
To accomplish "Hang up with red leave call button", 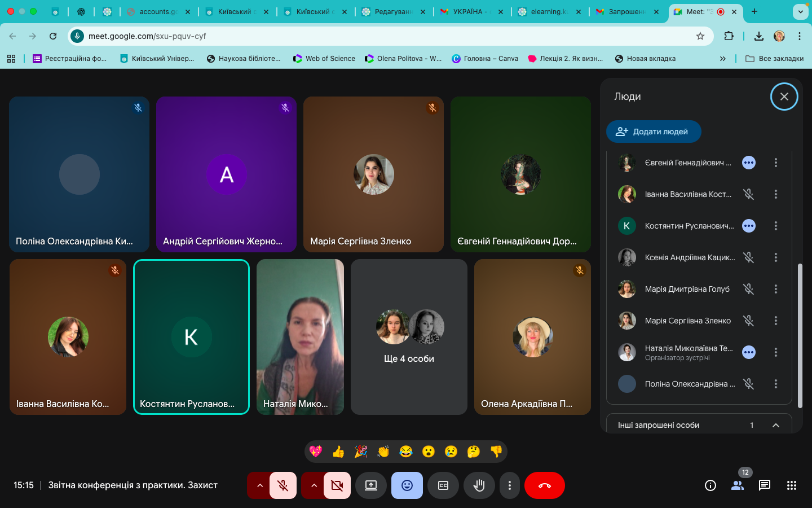I will [x=545, y=485].
